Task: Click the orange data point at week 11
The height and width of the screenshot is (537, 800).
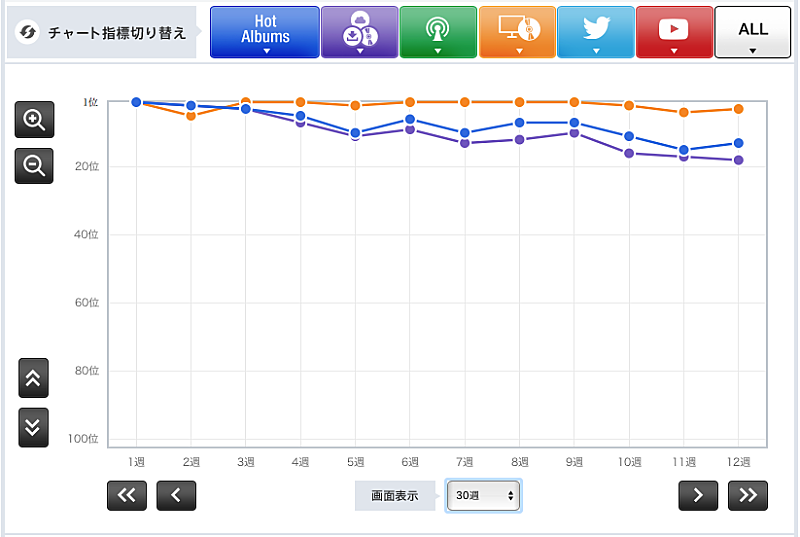Action: pyautogui.click(x=684, y=112)
